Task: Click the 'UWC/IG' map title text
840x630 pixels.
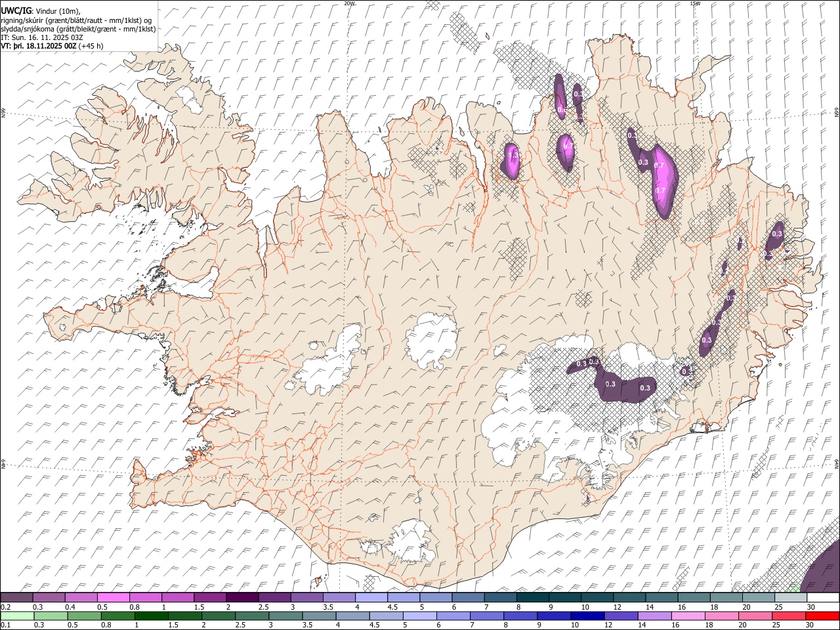Action: click(x=16, y=10)
